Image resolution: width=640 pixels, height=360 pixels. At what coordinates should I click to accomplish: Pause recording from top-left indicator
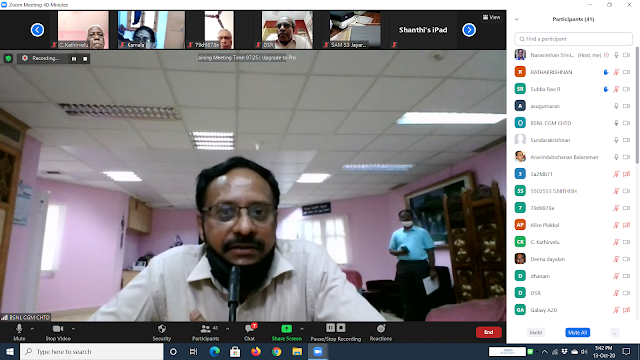[74, 59]
